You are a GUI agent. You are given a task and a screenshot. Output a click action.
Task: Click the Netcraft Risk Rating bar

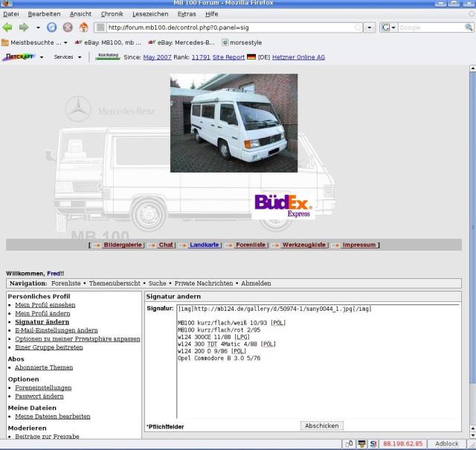108,57
